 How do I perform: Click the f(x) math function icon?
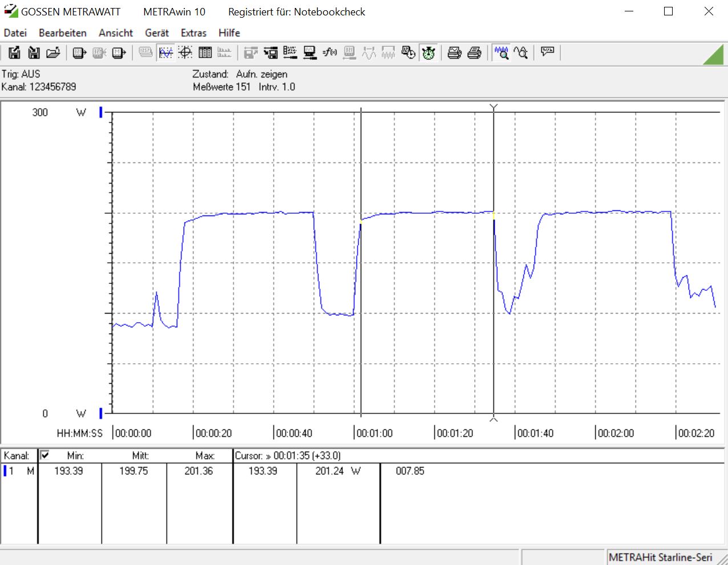coord(330,53)
